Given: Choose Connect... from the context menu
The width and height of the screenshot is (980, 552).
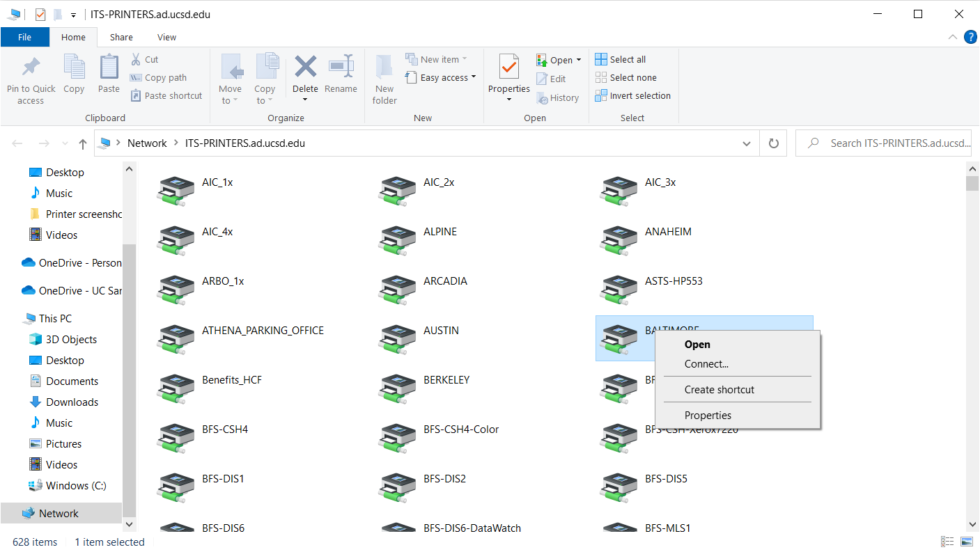Looking at the screenshot, I should click(x=706, y=364).
